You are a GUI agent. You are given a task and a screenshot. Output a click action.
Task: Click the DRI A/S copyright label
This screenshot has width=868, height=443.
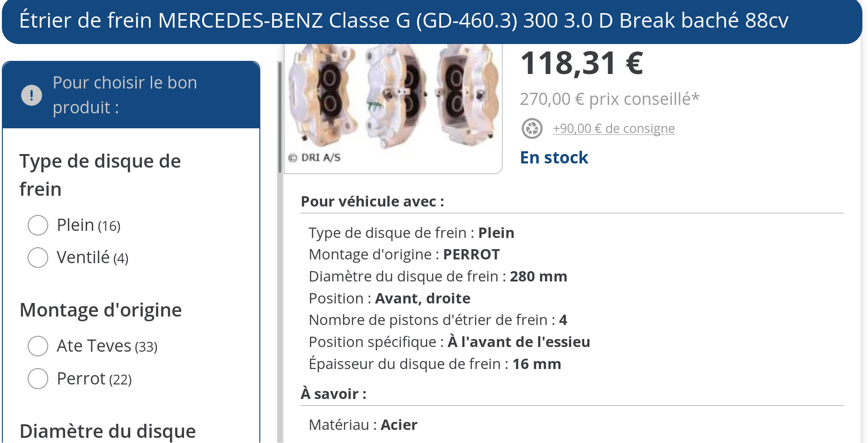click(x=315, y=158)
